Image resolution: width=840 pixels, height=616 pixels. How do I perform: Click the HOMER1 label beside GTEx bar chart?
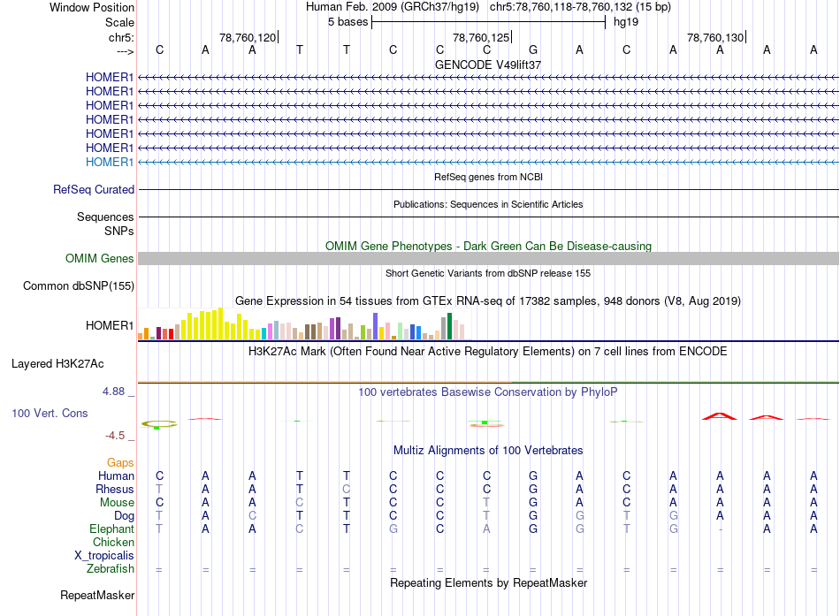click(x=110, y=326)
